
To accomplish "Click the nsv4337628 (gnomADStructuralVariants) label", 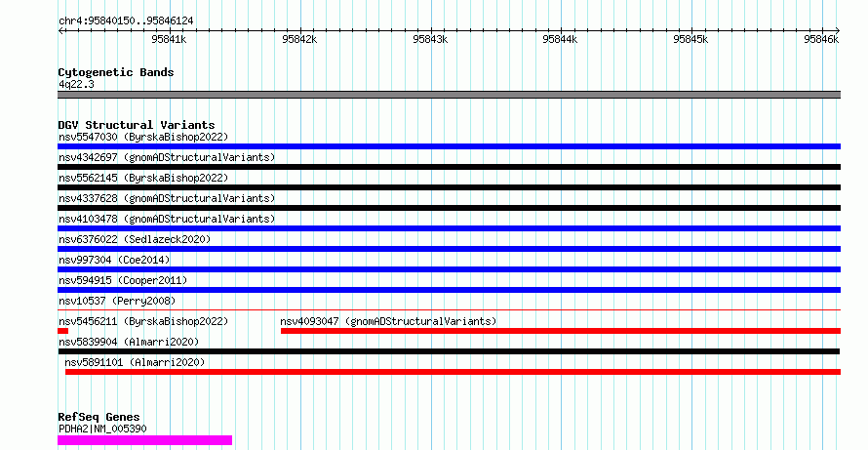I will click(167, 198).
